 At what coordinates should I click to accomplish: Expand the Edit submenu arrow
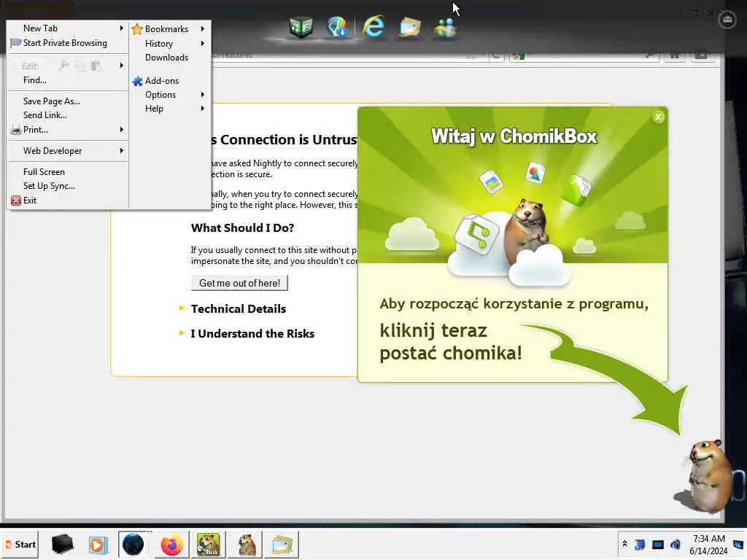pos(122,65)
